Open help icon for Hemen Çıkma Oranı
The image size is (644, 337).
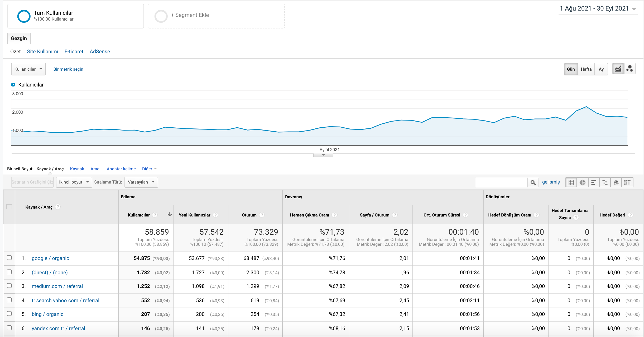click(334, 215)
